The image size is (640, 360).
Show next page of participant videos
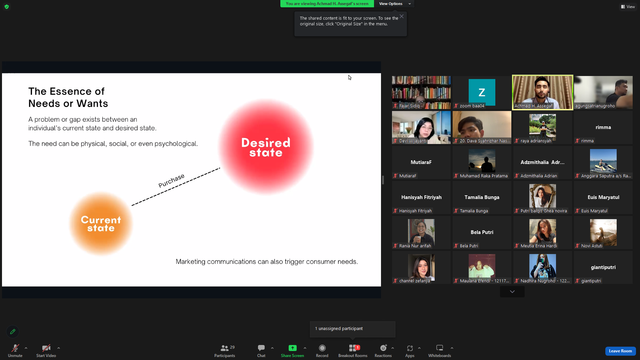512,291
